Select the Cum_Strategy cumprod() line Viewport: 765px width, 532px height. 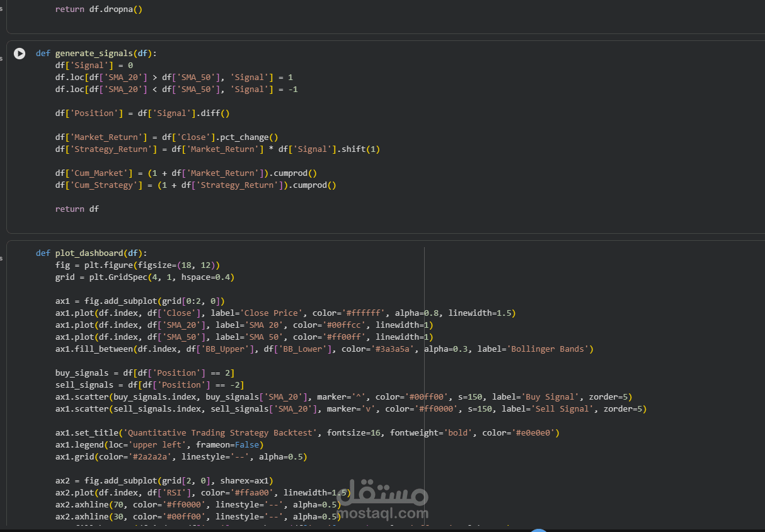(196, 185)
